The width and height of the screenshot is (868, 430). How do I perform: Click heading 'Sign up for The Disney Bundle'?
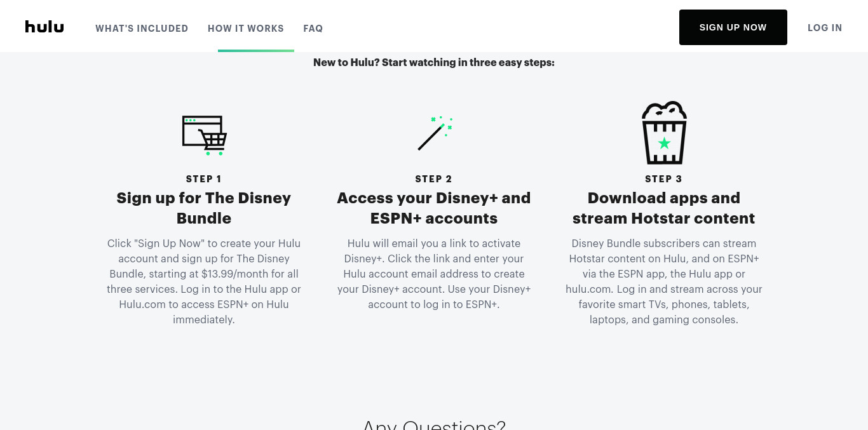point(204,208)
